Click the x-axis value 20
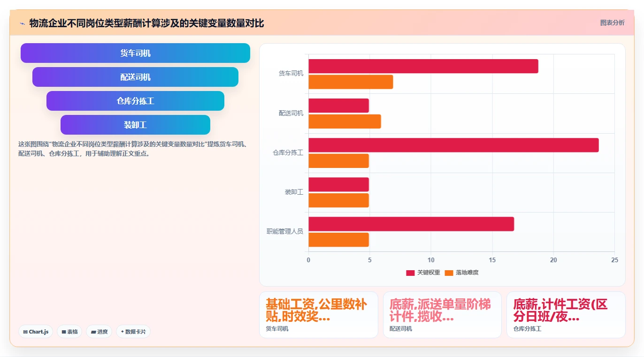 (x=553, y=260)
